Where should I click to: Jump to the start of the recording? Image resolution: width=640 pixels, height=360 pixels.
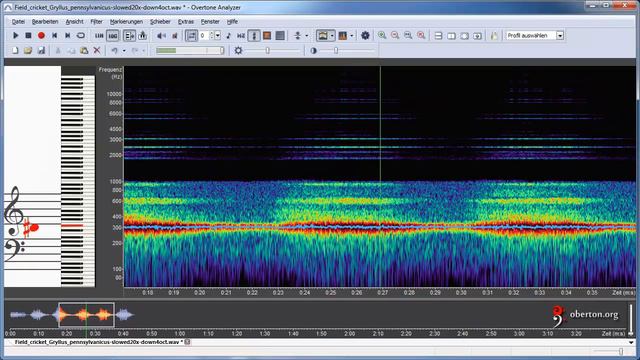click(x=54, y=36)
